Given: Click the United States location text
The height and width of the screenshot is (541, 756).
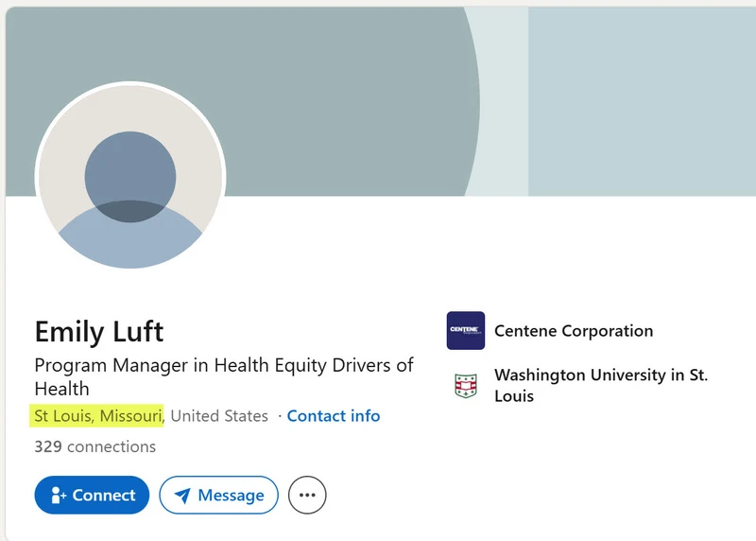Looking at the screenshot, I should [x=219, y=416].
